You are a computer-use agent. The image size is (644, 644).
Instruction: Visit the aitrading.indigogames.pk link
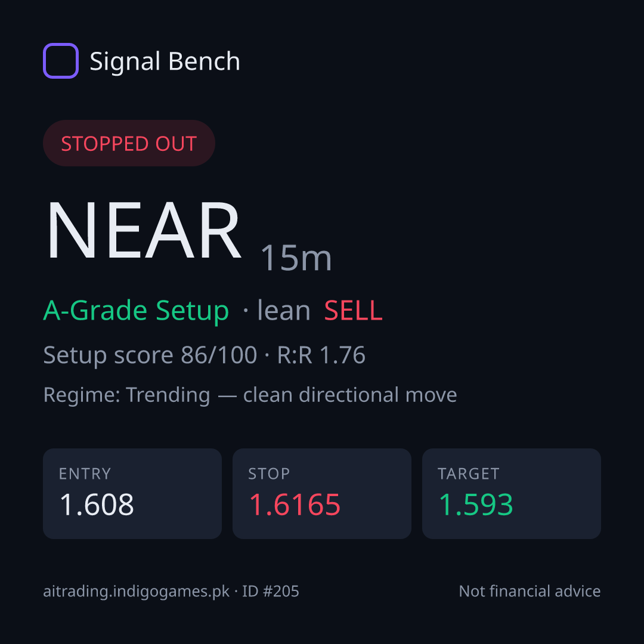137,592
